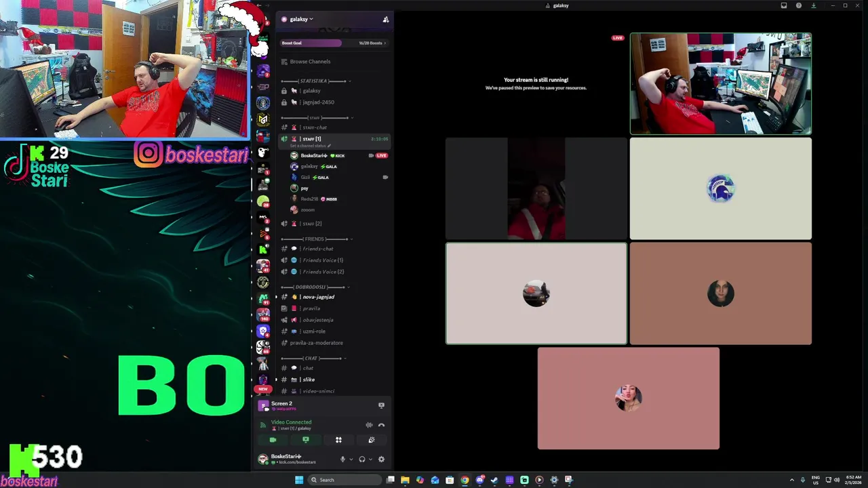
Task: Click BoskeStari user profile panel
Action: click(294, 459)
